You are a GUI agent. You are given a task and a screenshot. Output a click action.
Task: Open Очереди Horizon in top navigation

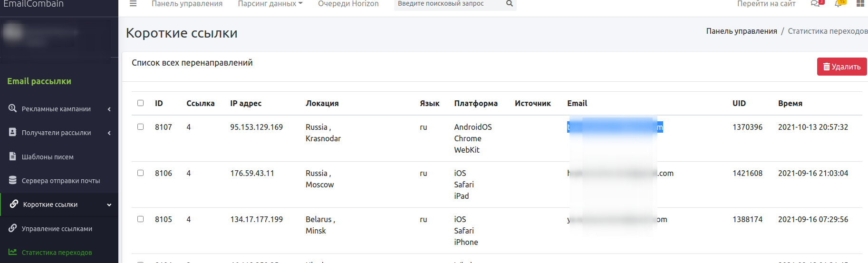point(348,4)
